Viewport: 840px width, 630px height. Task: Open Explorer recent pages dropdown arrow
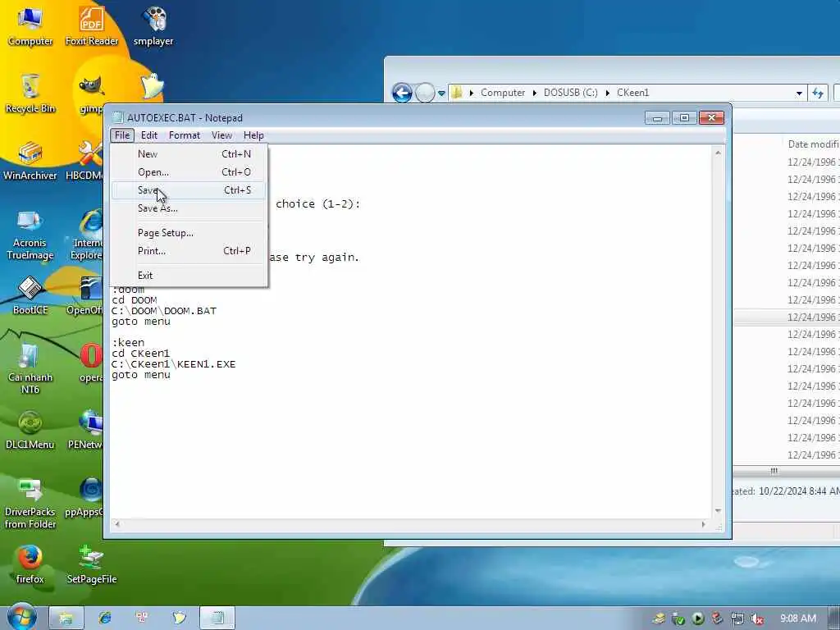pyautogui.click(x=441, y=94)
